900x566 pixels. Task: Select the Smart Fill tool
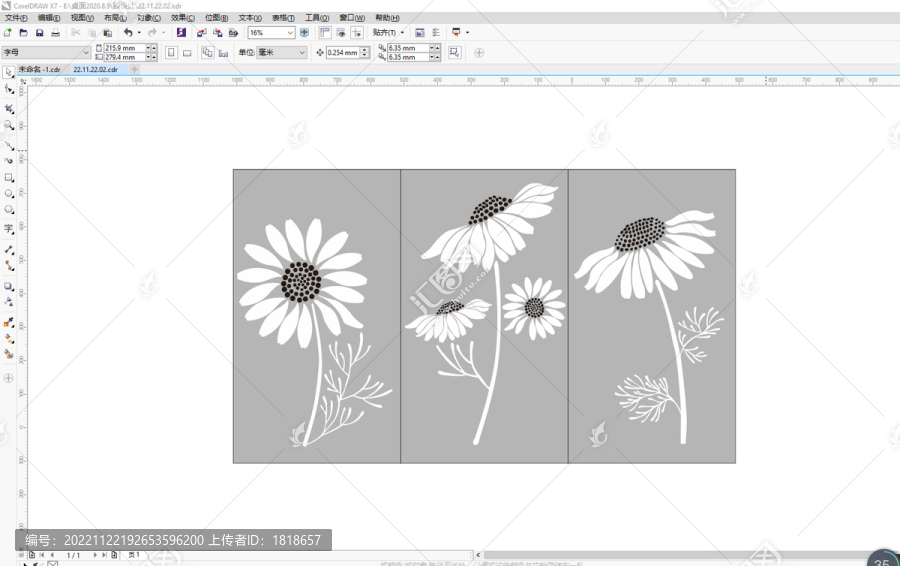(x=9, y=354)
